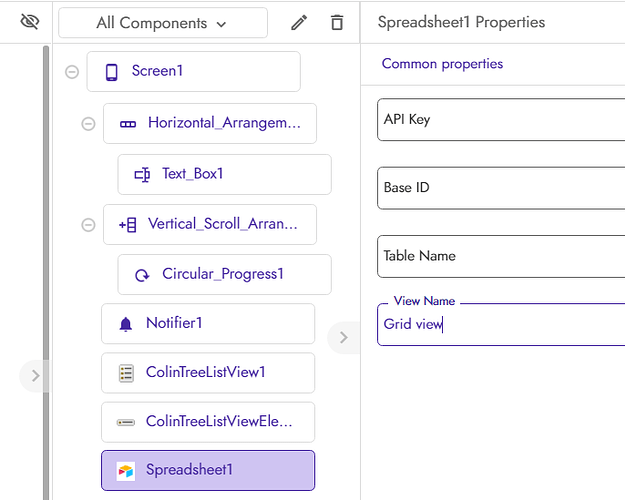Expand panel with chevron beside Notifier1
Screen dimensions: 625x500
pyautogui.click(x=343, y=338)
